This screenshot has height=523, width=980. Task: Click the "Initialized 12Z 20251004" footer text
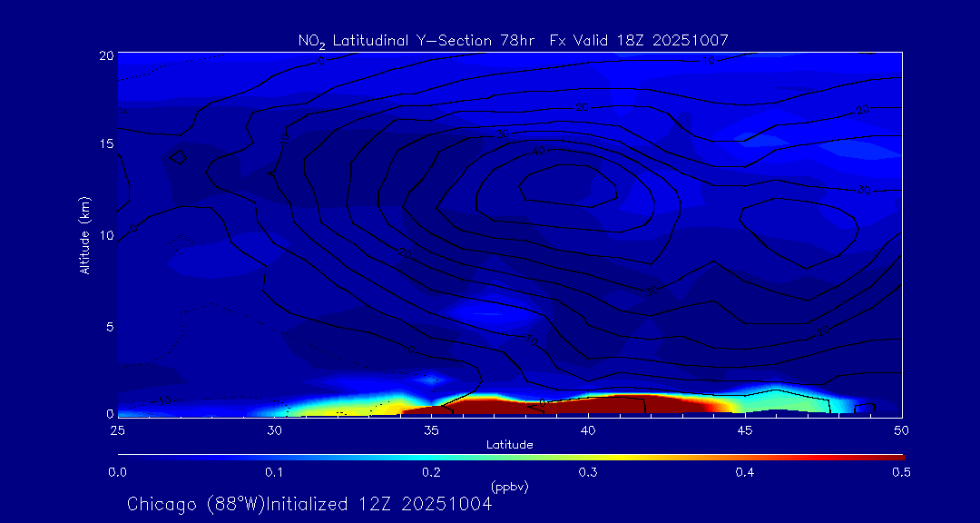pos(379,504)
